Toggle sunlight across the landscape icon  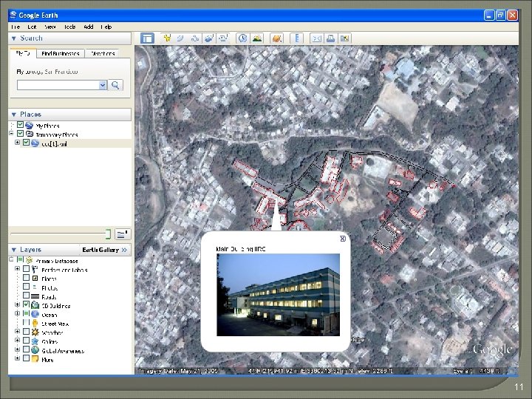[257, 38]
